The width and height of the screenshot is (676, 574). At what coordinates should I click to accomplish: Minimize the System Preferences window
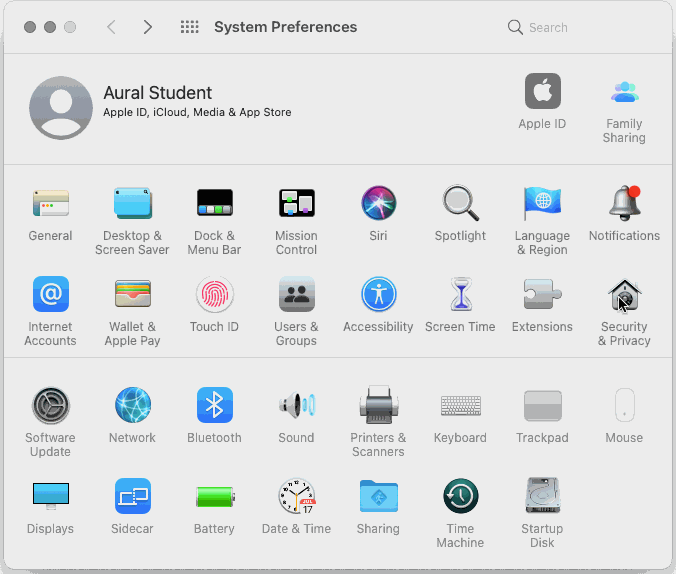[50, 27]
